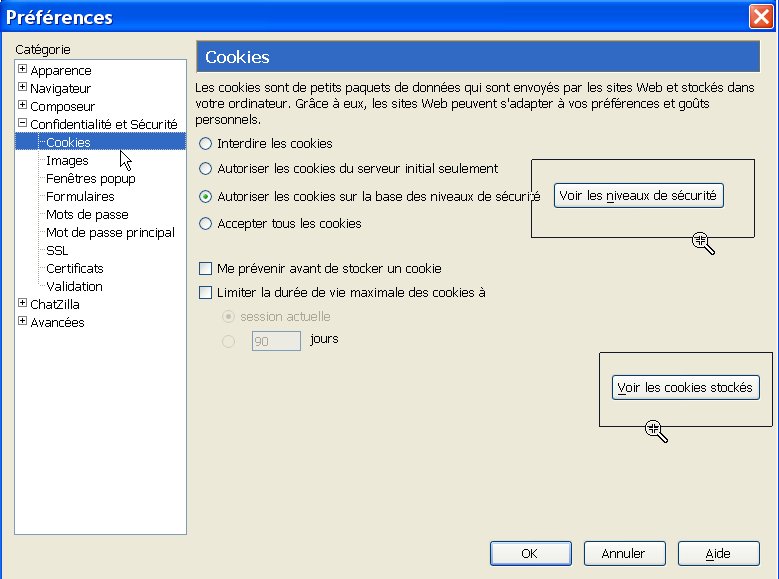Select cookies by niveaux de sécurité option
779x579 pixels.
205,196
